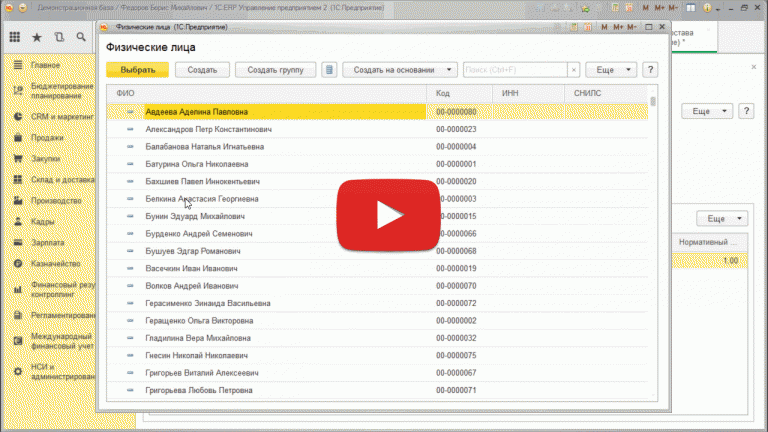Viewport: 768px width, 432px height.
Task: Select row Бушуев Эдгар Романович
Action: tap(377, 251)
